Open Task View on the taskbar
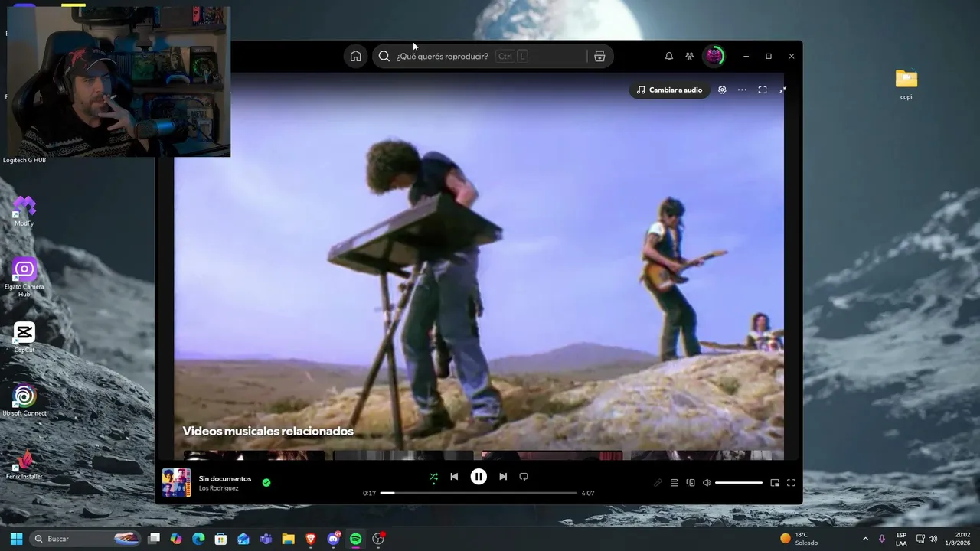 pos(154,539)
